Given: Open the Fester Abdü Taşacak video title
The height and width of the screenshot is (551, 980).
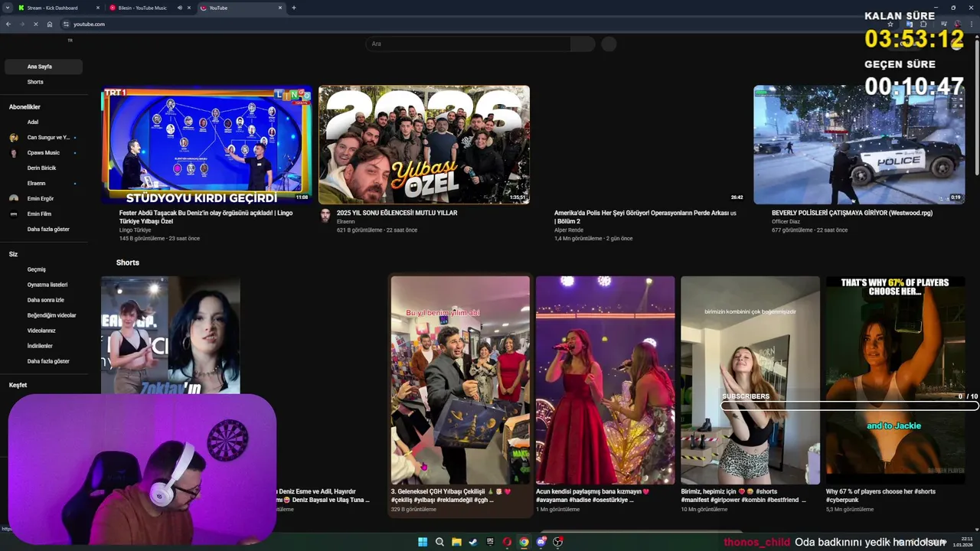Looking at the screenshot, I should (x=206, y=217).
